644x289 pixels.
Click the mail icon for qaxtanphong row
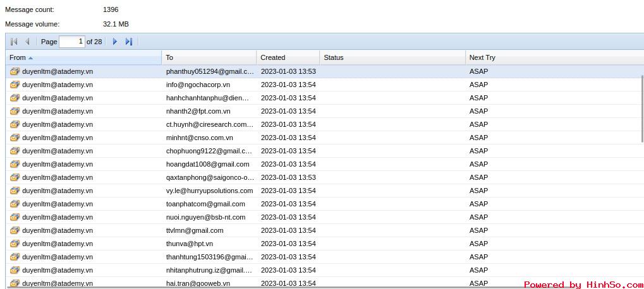point(15,177)
